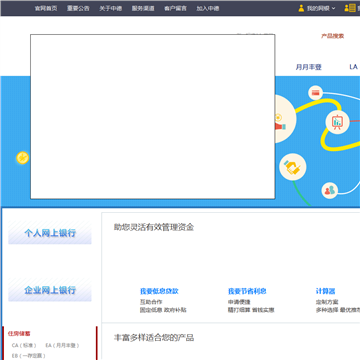The height and width of the screenshot is (360, 360).
Task: Click the user icon beside 我的网银
Action: point(301,8)
